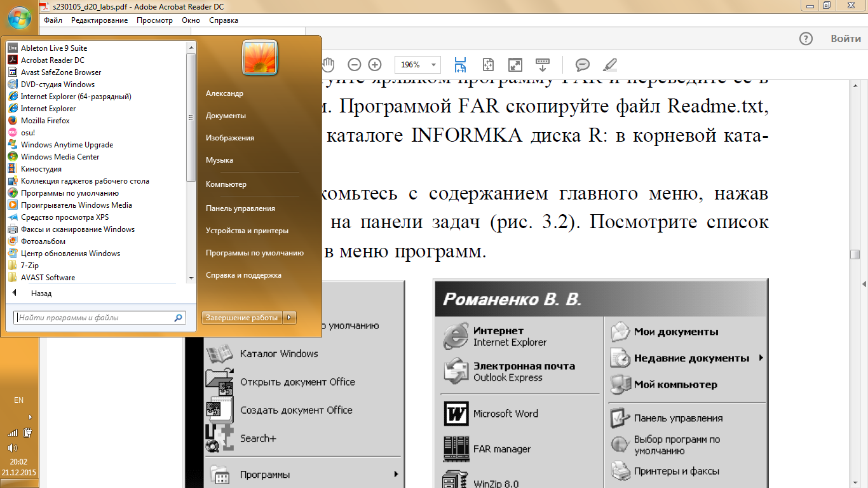This screenshot has height=488, width=868.
Task: Click the volume speaker tray icon
Action: click(x=13, y=448)
